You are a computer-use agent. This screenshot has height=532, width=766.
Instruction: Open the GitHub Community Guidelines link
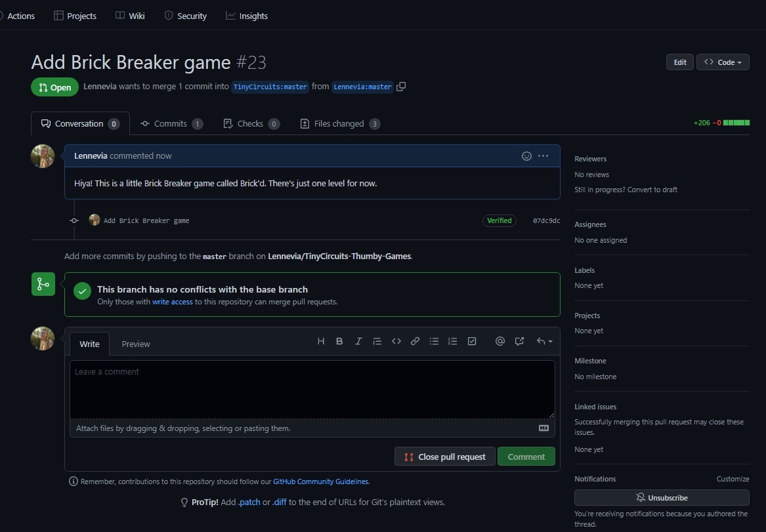click(x=320, y=481)
